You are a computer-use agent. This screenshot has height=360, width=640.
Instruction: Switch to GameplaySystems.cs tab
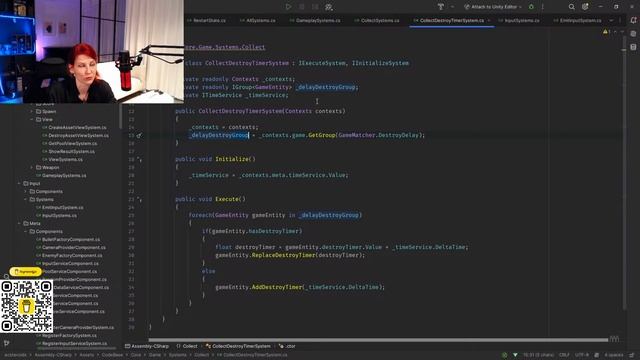[315, 20]
